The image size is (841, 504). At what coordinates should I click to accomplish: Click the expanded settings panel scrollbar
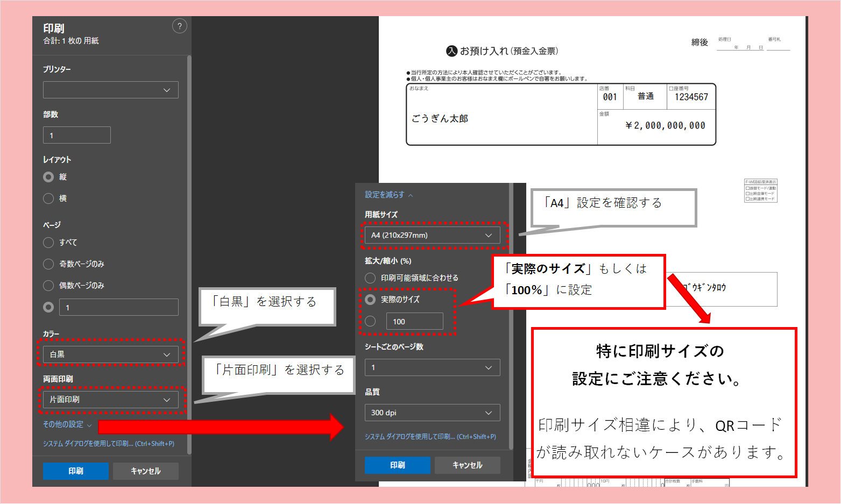click(x=511, y=316)
